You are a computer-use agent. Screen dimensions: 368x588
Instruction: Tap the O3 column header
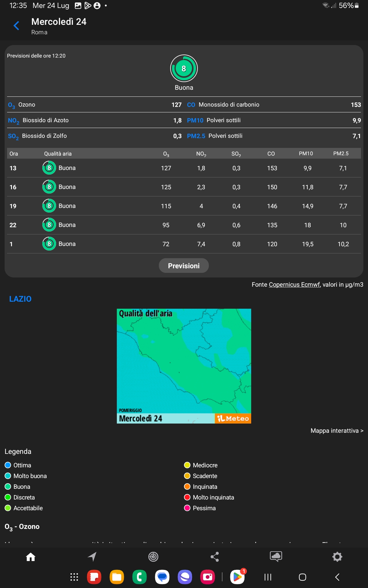click(166, 154)
